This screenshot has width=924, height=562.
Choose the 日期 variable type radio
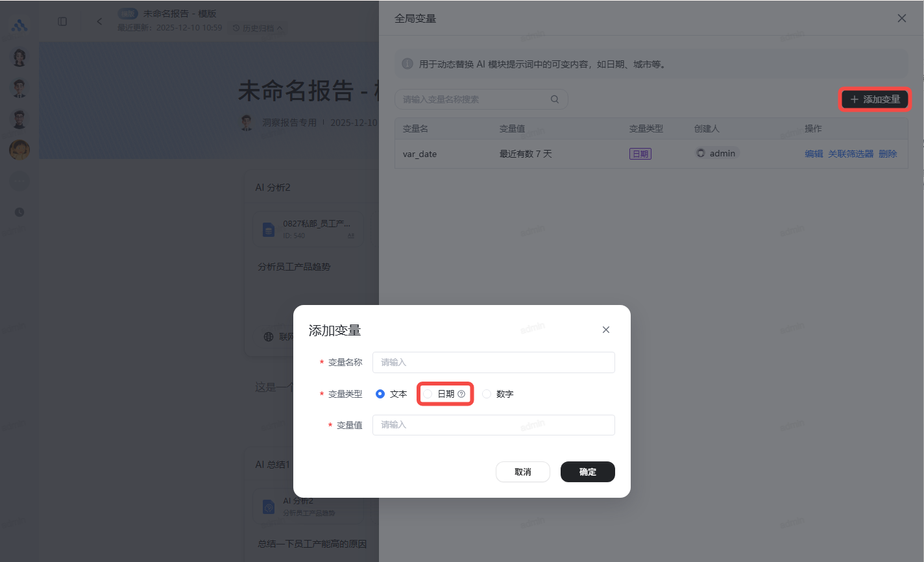click(428, 394)
